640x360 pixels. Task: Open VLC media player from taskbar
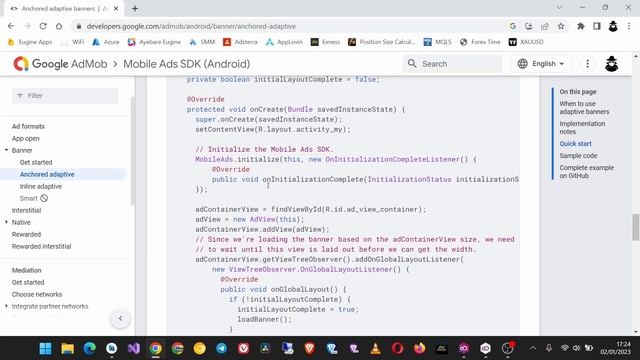click(x=376, y=348)
